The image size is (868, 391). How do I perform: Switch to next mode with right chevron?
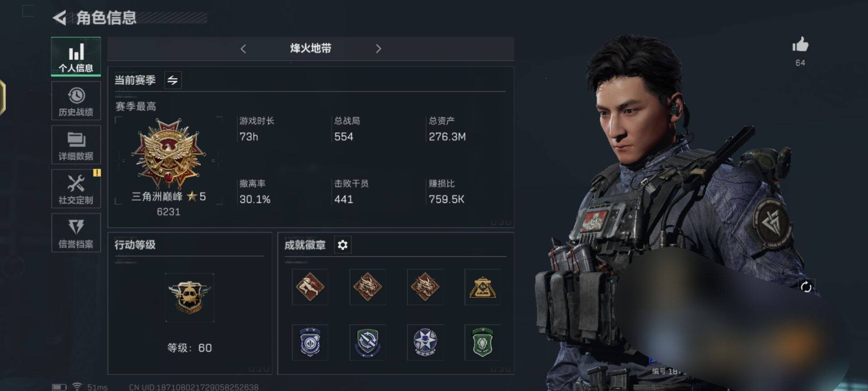pos(378,49)
